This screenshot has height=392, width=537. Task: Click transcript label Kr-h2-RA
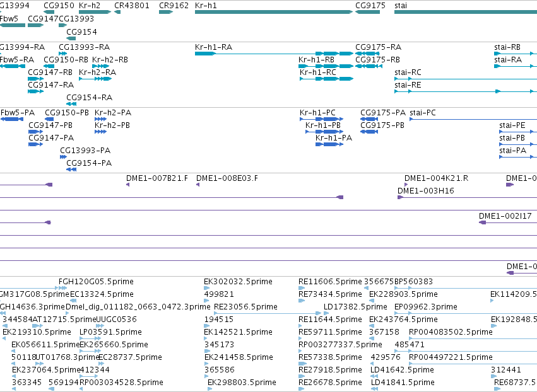[97, 72]
